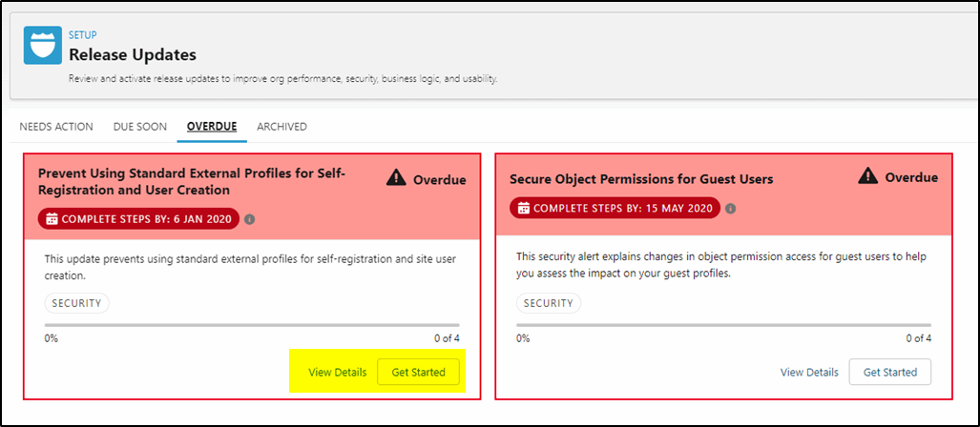Click info icon beside 6 Jan 2020 date

pos(249,219)
